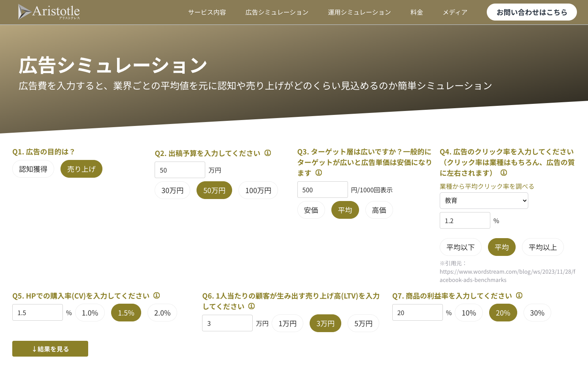
Task: Choose 10% profit margin
Action: (469, 313)
